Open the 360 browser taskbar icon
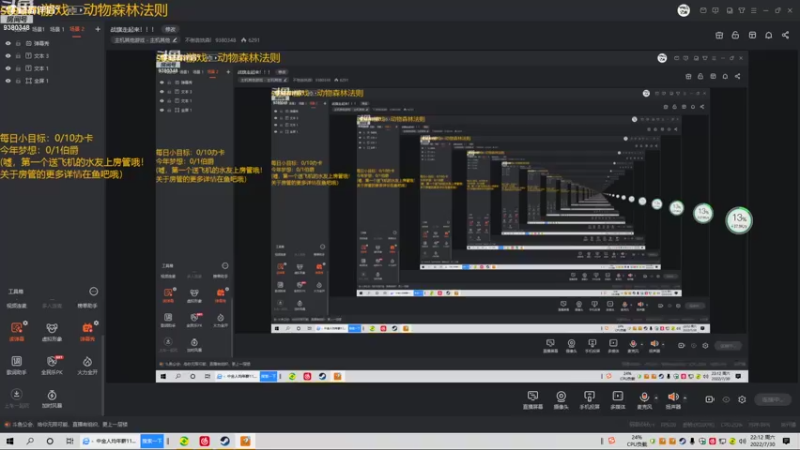 184,441
